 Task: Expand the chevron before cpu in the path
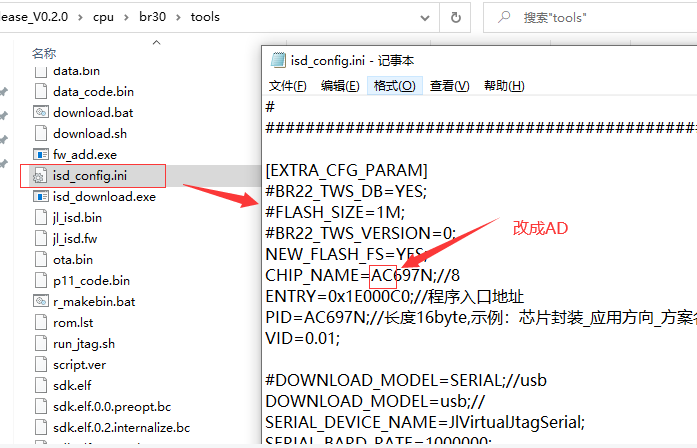(x=80, y=17)
